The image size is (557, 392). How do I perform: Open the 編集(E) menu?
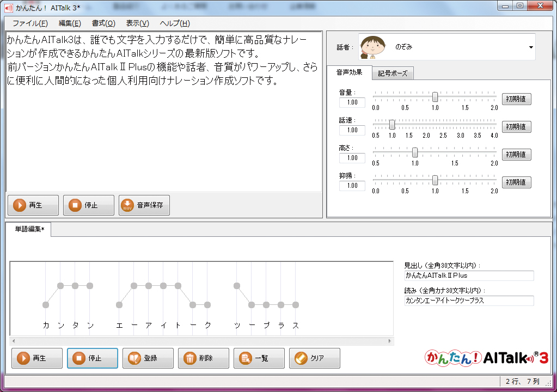pos(70,23)
